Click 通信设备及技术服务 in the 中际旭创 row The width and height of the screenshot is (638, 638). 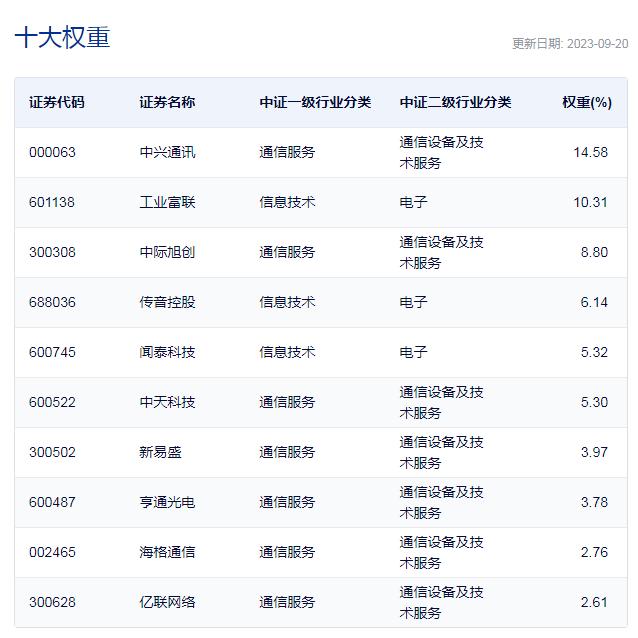coord(441,253)
